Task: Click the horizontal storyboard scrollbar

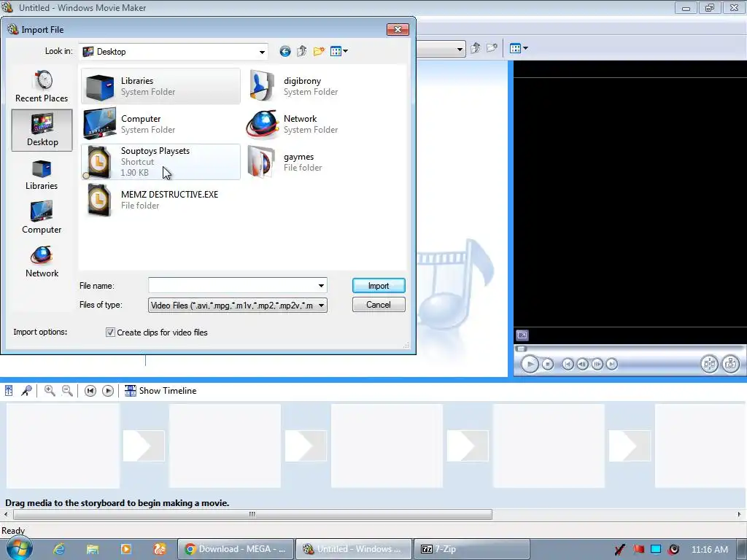Action: pyautogui.click(x=252, y=514)
